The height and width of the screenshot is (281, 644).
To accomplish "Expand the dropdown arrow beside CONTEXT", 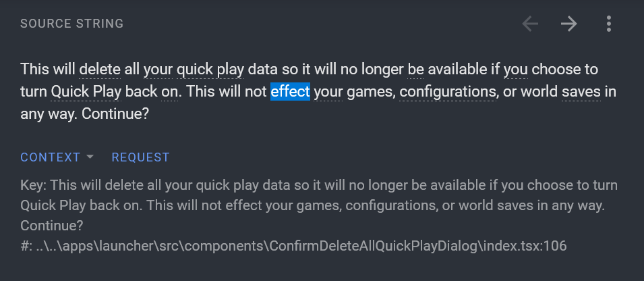I will click(90, 157).
